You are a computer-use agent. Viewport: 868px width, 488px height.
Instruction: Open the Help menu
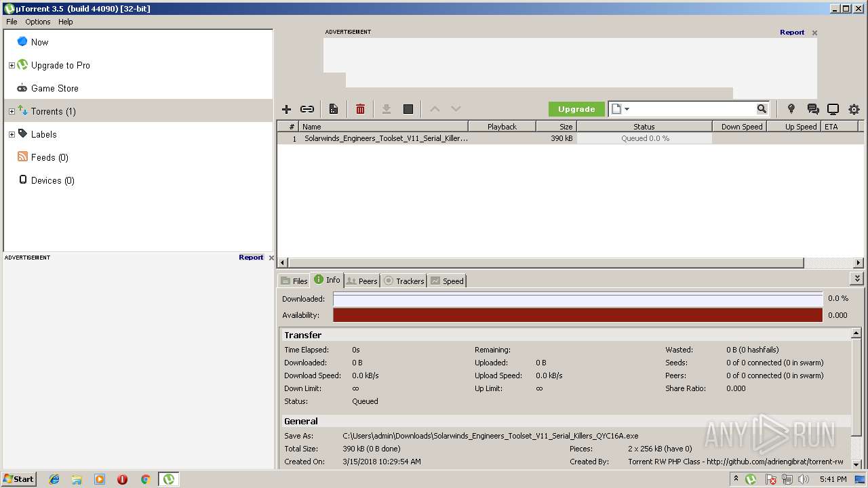tap(65, 22)
